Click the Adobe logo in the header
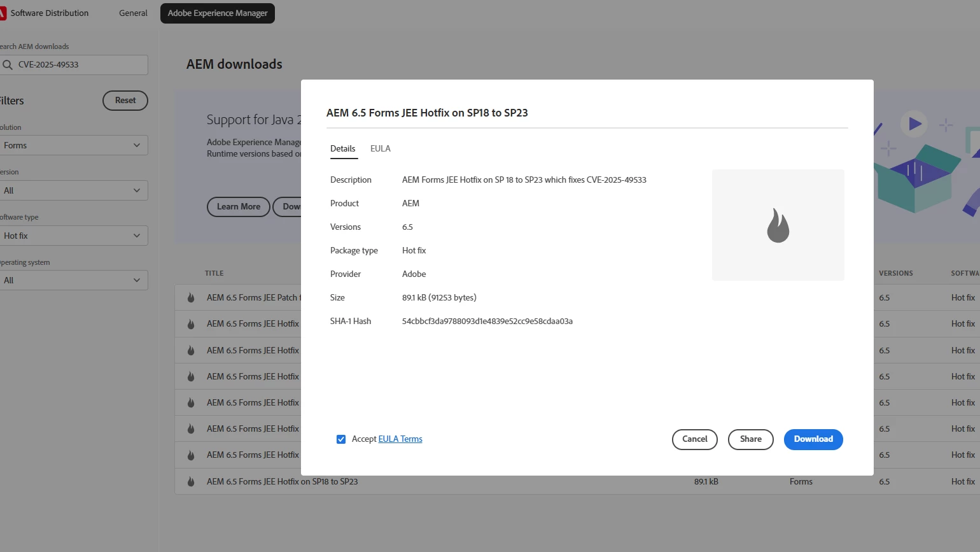Viewport: 980px width, 552px height. [3, 13]
